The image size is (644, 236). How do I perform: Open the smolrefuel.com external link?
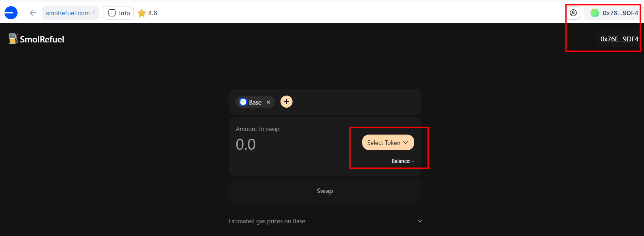point(70,13)
